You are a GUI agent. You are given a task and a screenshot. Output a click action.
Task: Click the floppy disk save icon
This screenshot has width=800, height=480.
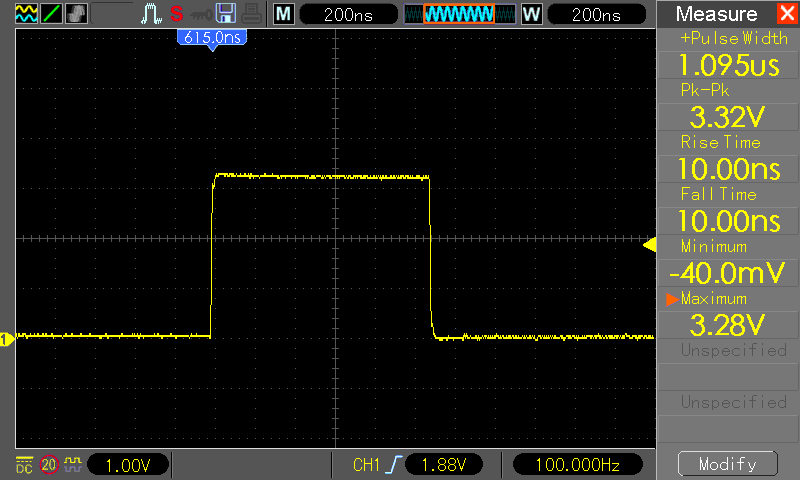(x=226, y=13)
